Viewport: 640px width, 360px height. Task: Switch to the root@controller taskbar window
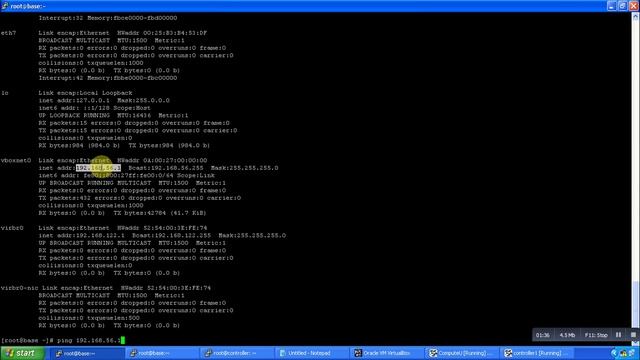236,353
